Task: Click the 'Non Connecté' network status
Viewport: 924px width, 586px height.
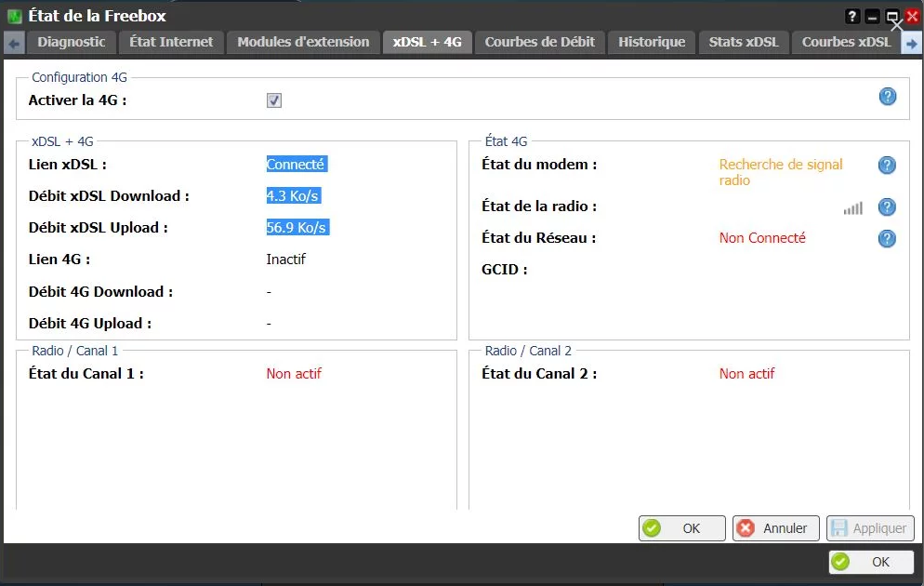Action: click(x=762, y=238)
